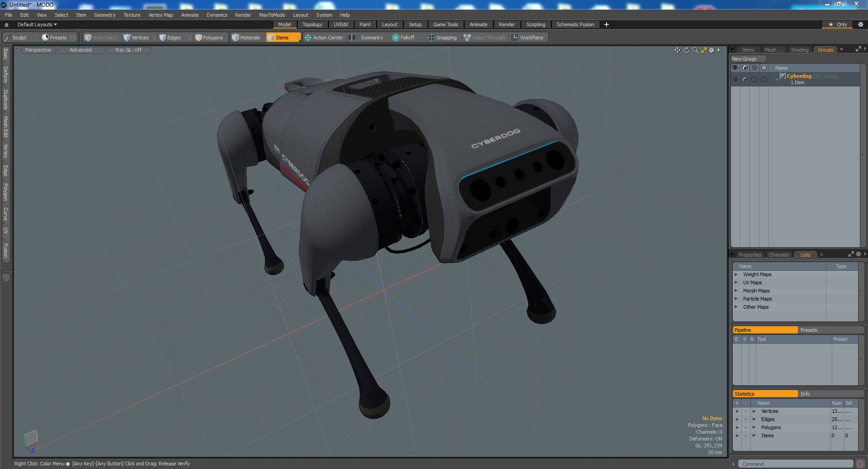Add a new layout tab with the plus
Image resolution: width=868 pixels, height=469 pixels.
click(x=606, y=24)
